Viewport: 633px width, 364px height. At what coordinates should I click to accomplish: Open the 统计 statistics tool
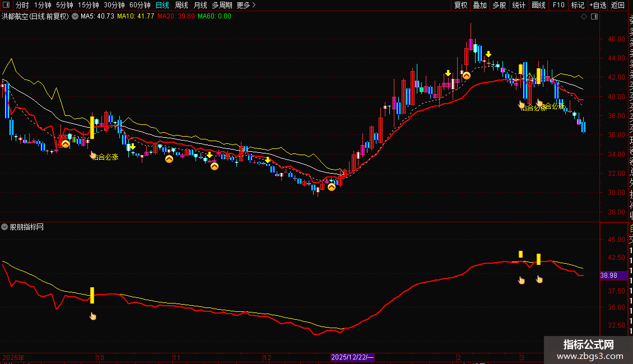(x=519, y=5)
